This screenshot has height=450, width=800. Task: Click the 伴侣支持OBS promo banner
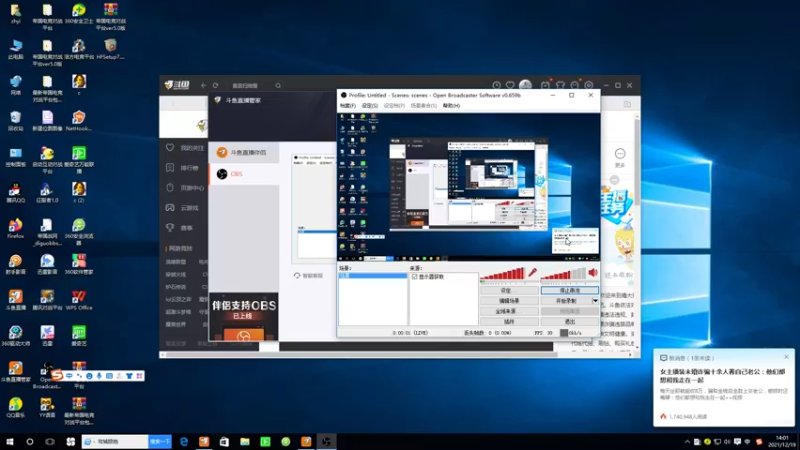244,316
